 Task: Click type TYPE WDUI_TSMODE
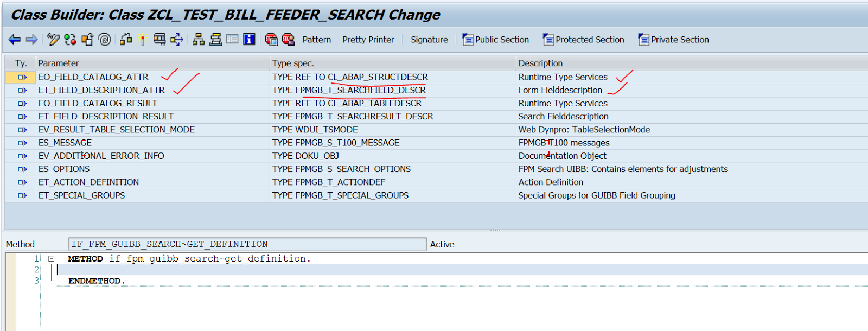[315, 130]
